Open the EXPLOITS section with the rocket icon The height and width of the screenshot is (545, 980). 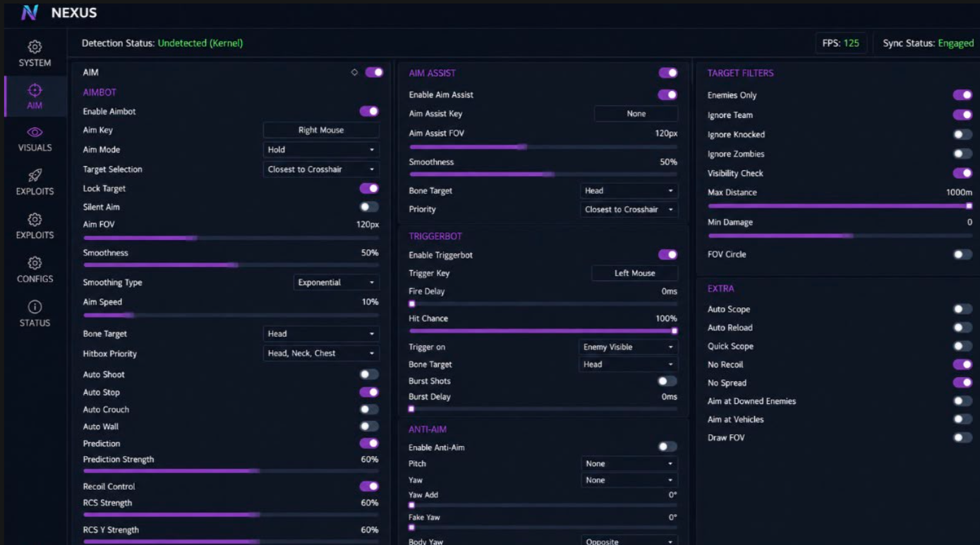point(35,175)
